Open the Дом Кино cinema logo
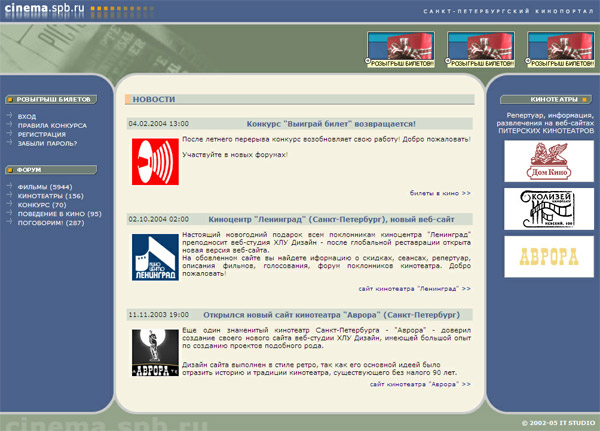Image resolution: width=600 pixels, height=431 pixels. 549,161
